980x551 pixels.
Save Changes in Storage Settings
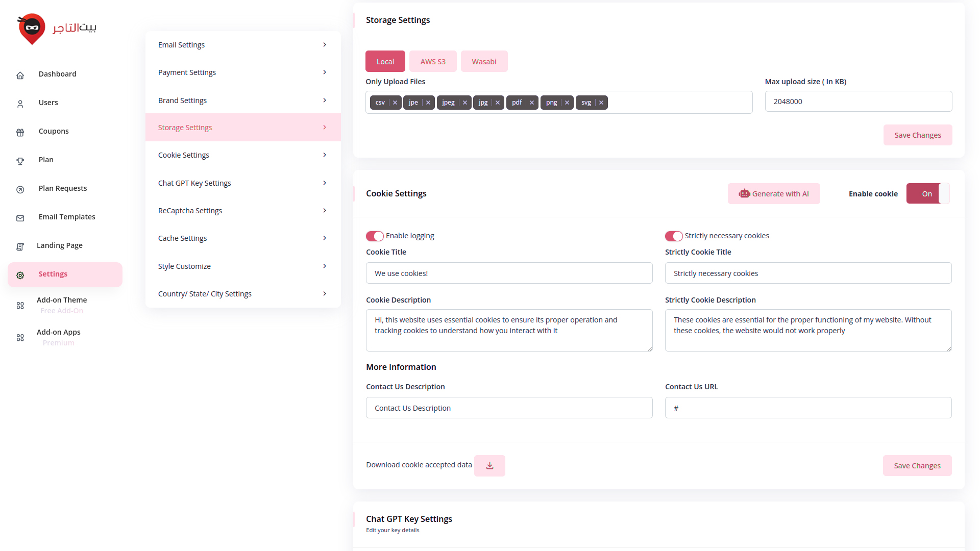(917, 135)
